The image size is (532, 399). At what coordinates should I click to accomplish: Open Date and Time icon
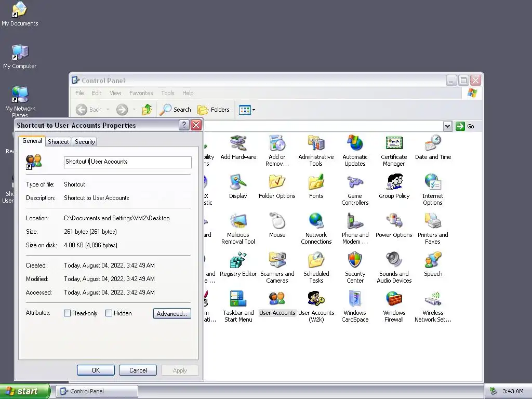[x=433, y=148]
